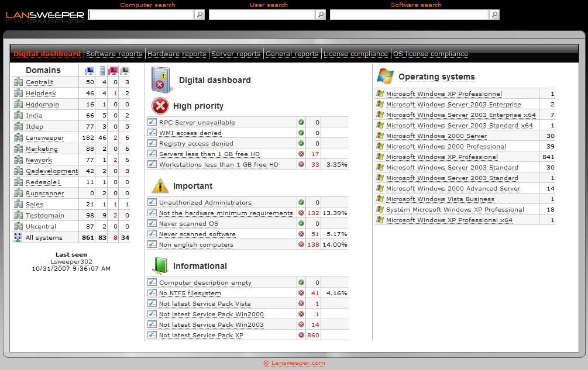
Task: Toggle checkbox for Computer description empty
Action: [x=152, y=282]
